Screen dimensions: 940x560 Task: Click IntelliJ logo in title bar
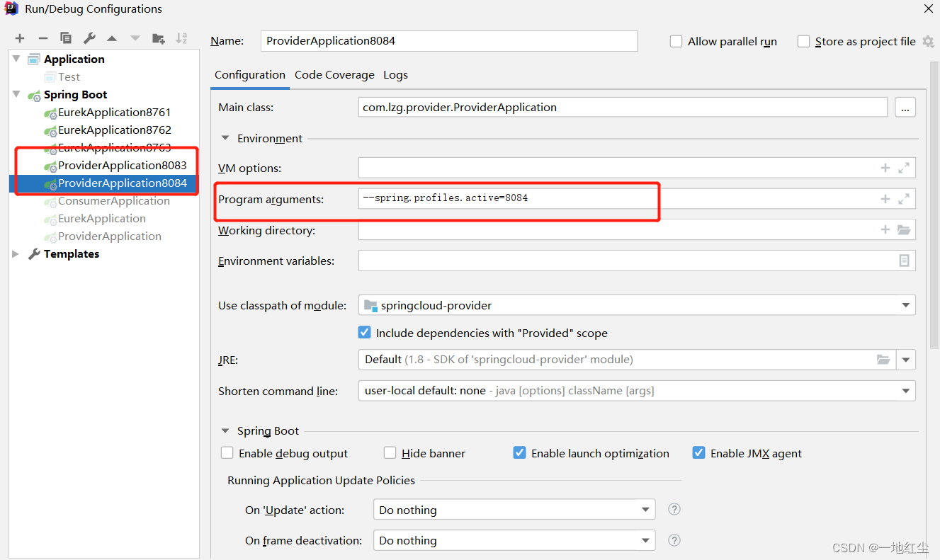(x=11, y=8)
